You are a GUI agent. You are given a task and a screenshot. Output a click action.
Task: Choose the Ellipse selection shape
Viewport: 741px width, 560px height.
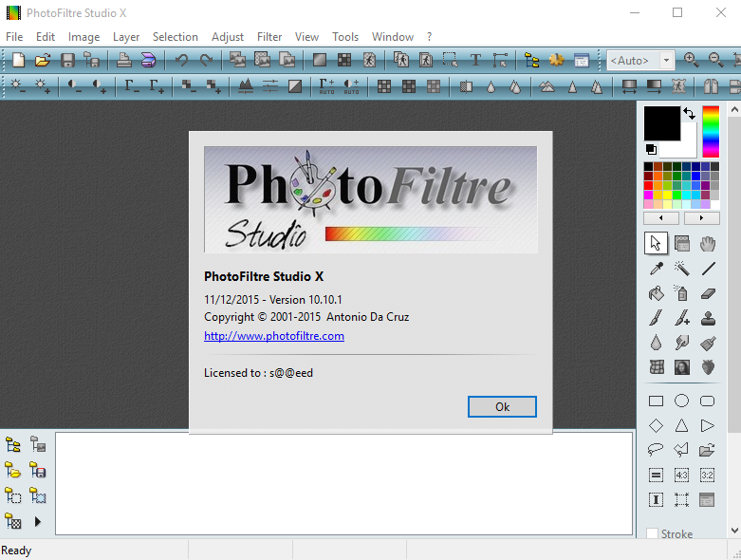coord(681,401)
